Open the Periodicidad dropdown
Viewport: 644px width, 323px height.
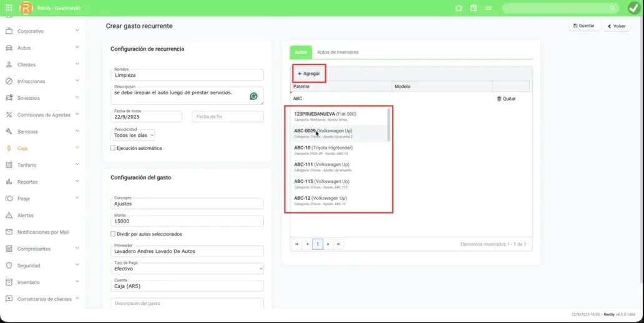[x=134, y=135]
